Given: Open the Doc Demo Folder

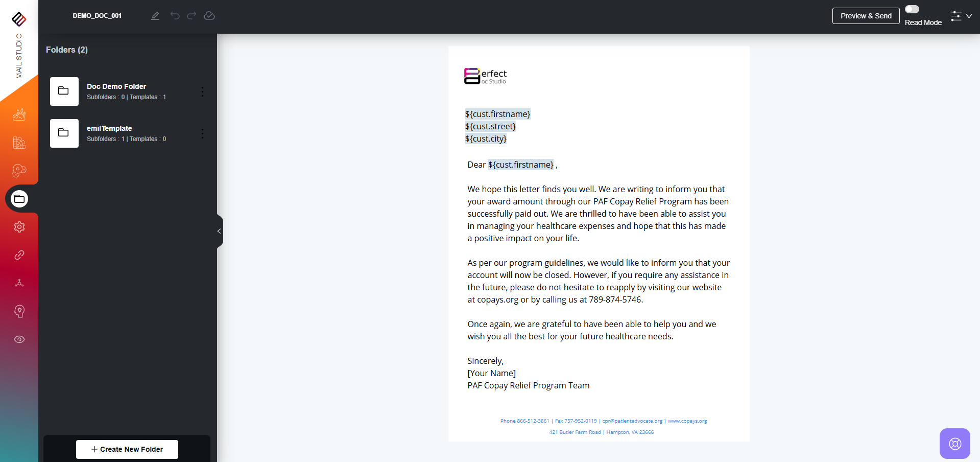Looking at the screenshot, I should pos(116,87).
